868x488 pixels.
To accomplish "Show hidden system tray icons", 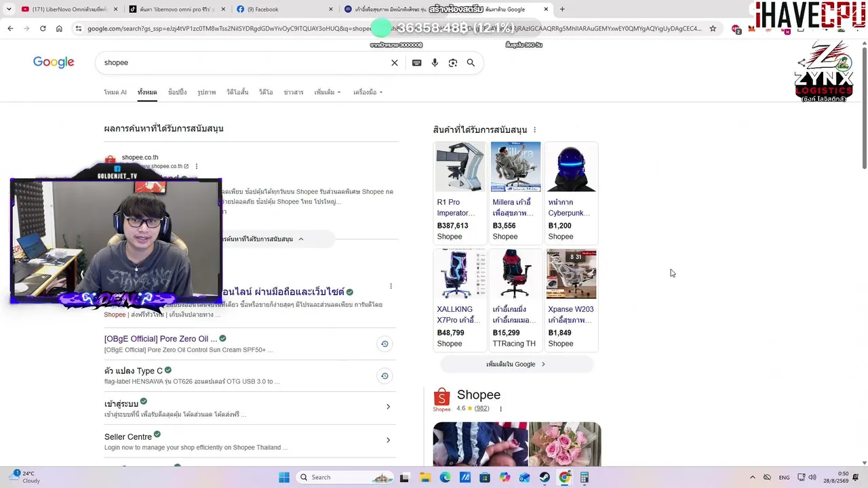I will click(752, 477).
